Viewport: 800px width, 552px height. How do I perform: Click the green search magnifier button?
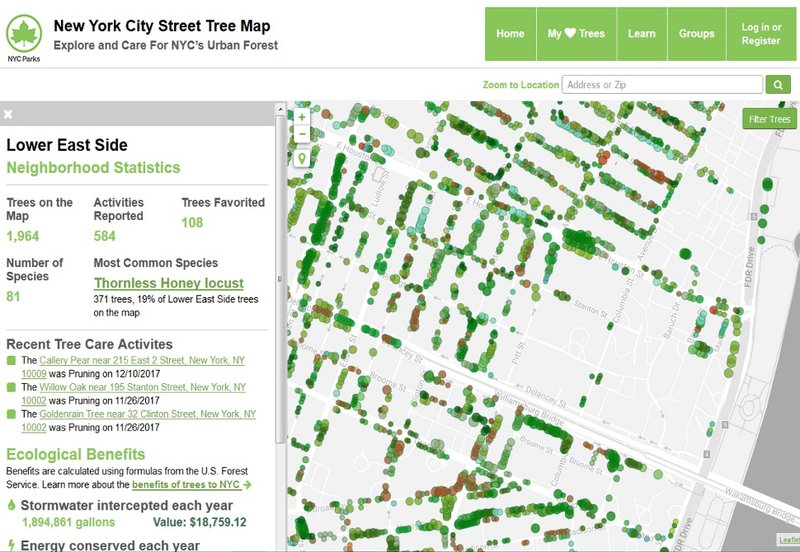[778, 85]
